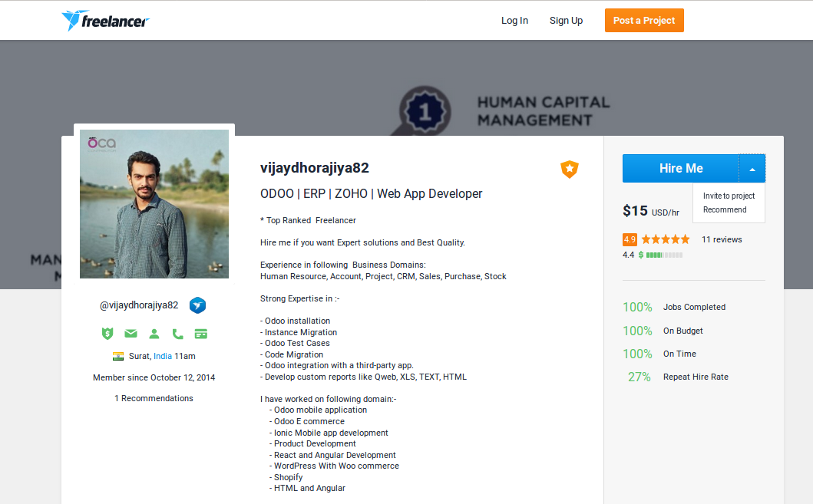Click the deposit made card icon

click(200, 334)
